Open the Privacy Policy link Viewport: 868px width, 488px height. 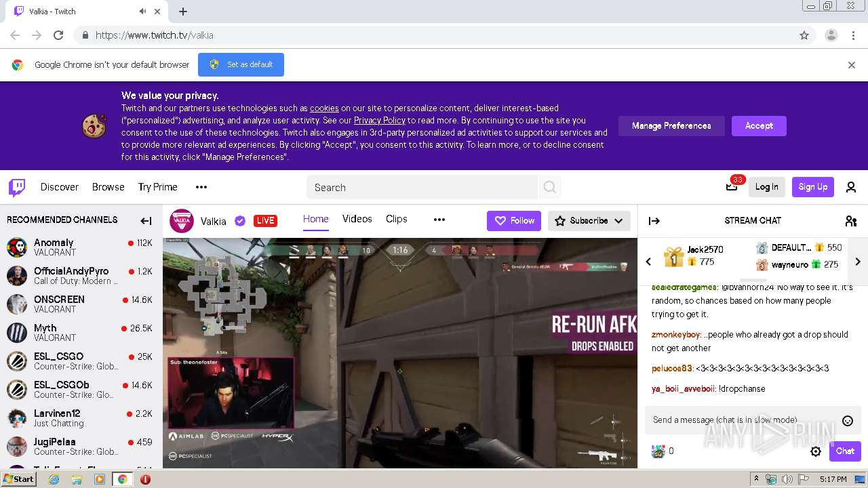click(x=380, y=121)
